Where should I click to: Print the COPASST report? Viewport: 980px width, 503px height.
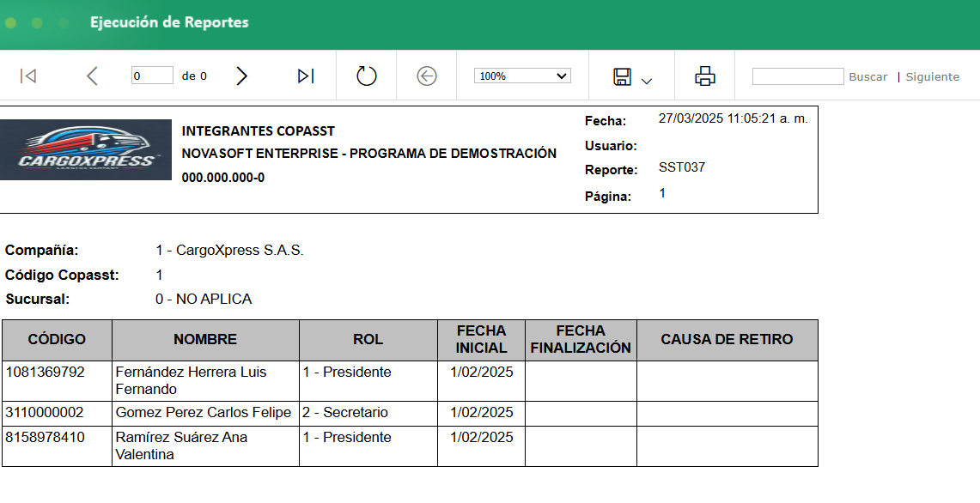click(704, 76)
